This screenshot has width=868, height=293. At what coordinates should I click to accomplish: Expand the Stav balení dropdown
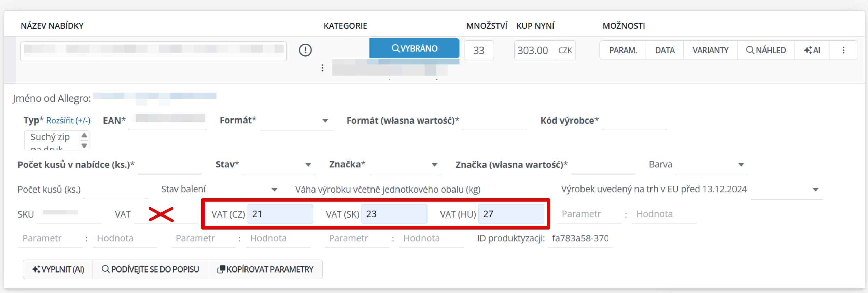pos(244,189)
